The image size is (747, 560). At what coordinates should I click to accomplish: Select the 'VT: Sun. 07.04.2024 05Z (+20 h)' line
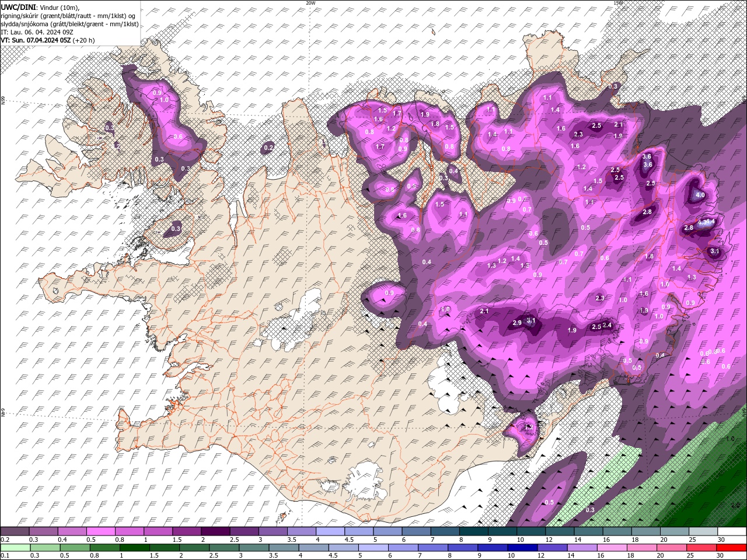[47, 40]
